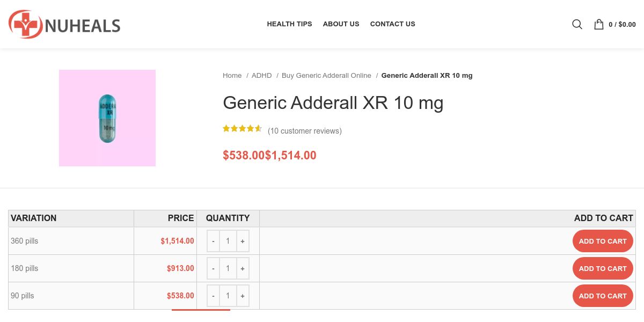The height and width of the screenshot is (322, 644).
Task: Open the Buy Generic Adderall Online breadcrumb
Action: (326, 76)
